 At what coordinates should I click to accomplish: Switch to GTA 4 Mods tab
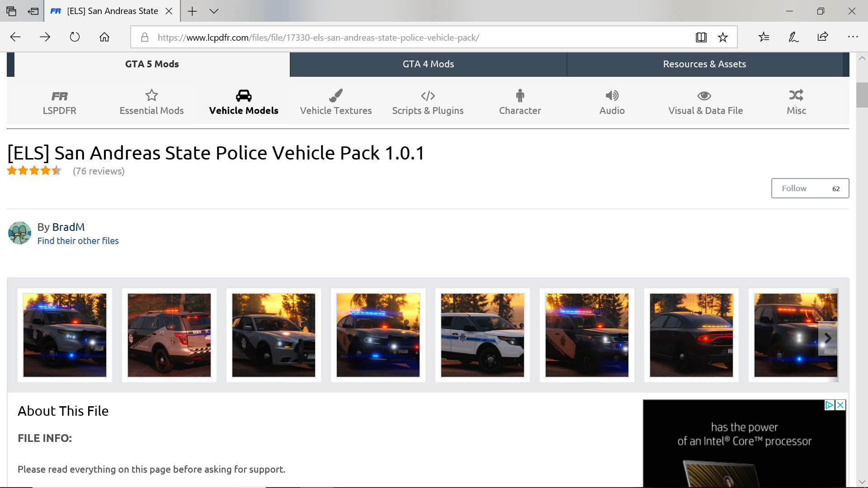[428, 64]
